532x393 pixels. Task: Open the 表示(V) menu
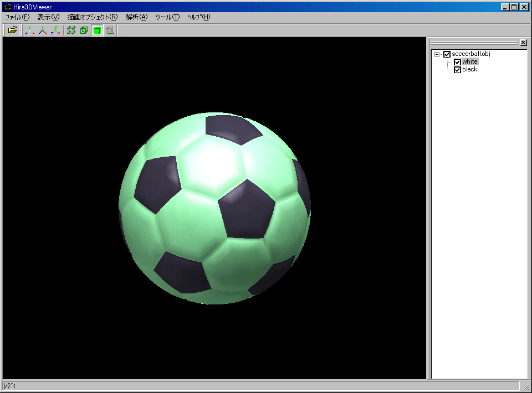pos(48,17)
